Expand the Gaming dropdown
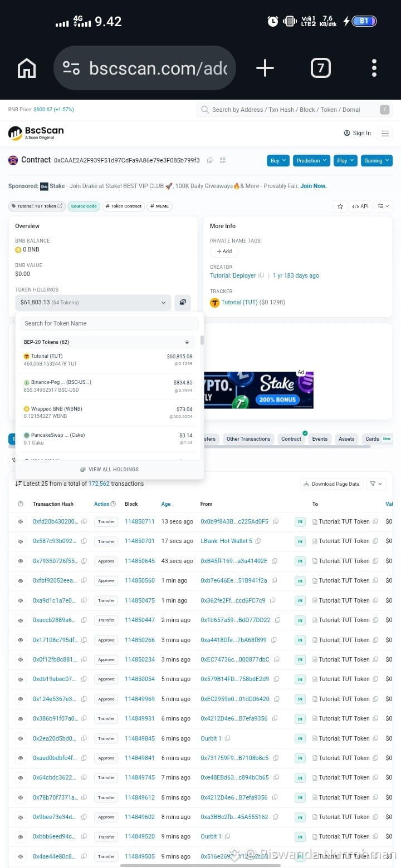The image size is (401, 868). [x=376, y=160]
